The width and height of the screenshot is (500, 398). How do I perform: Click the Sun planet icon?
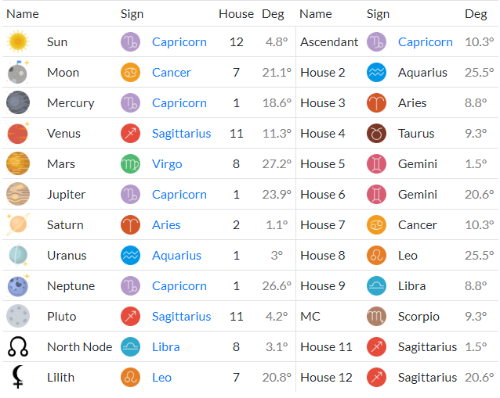18,42
